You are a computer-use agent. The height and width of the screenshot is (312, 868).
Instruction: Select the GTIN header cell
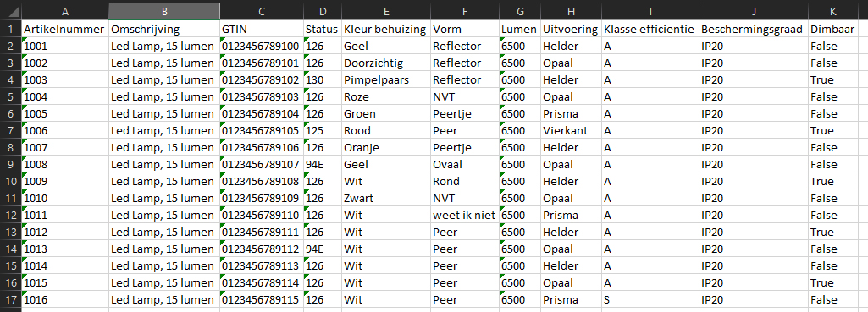point(262,29)
